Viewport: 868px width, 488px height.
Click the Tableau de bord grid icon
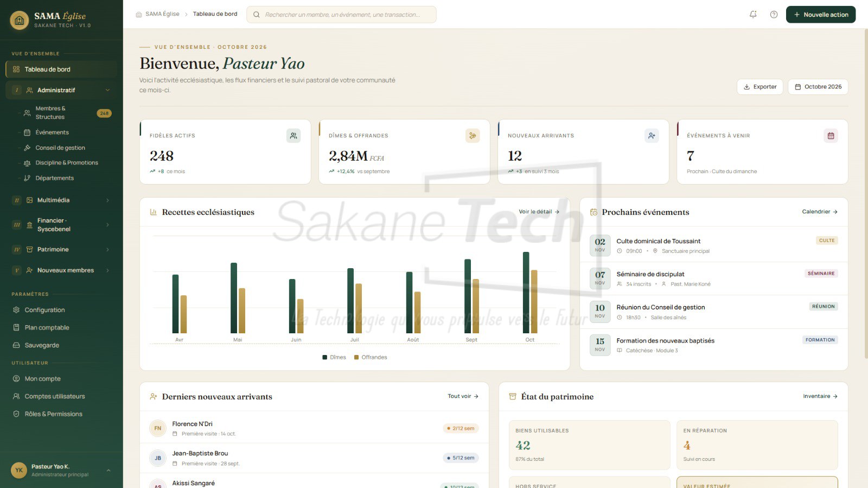click(16, 69)
